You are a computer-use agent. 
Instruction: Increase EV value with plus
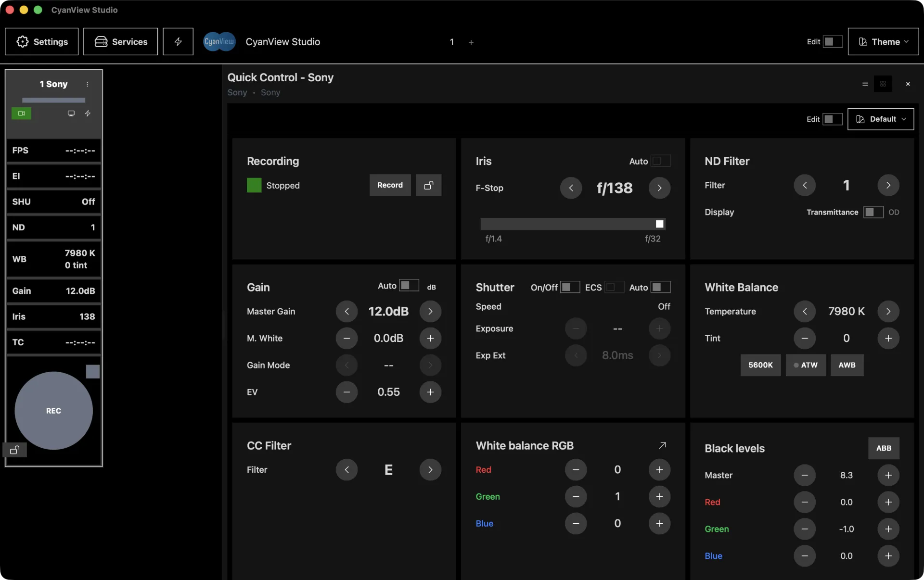tap(430, 392)
